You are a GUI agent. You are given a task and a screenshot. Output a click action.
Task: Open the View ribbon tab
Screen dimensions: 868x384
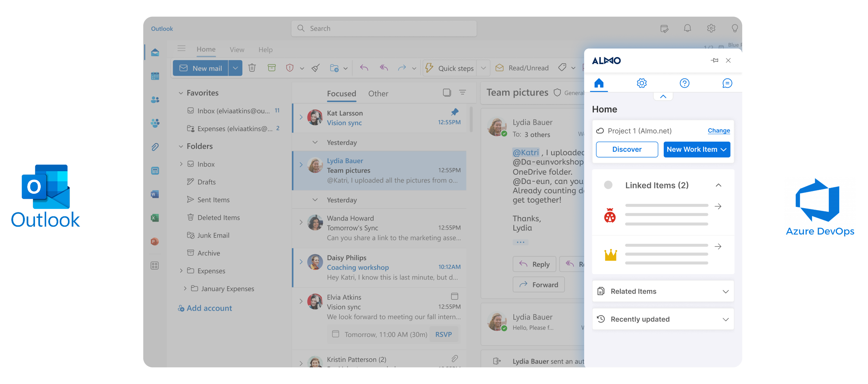pyautogui.click(x=237, y=50)
